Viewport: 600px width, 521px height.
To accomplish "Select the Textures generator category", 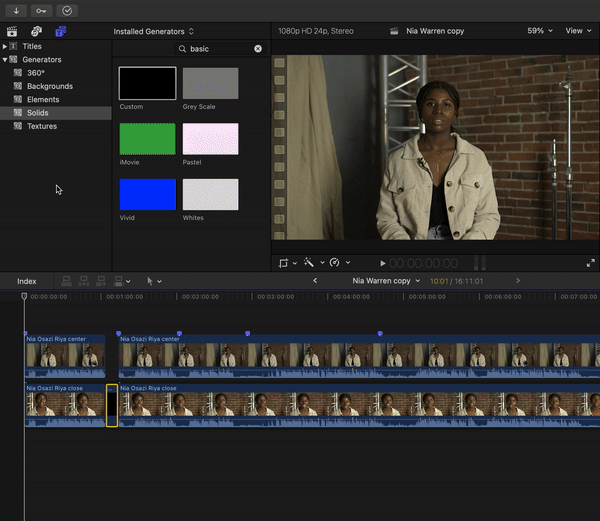I will click(42, 126).
